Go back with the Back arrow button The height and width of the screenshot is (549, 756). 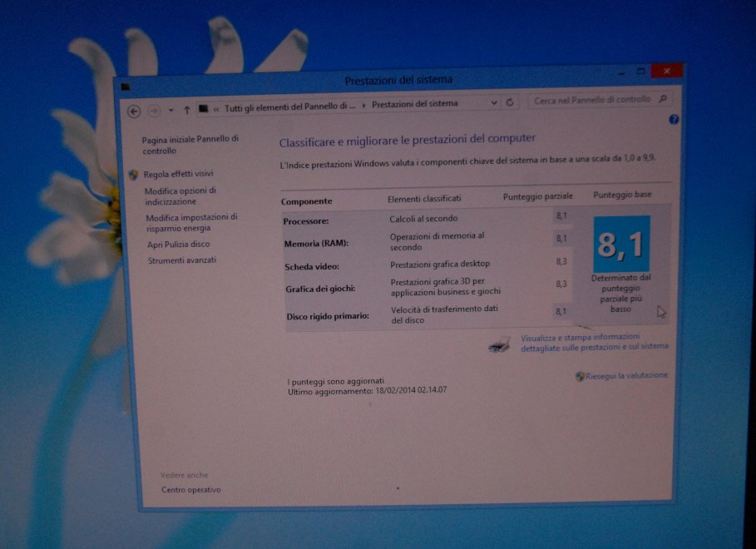point(134,111)
